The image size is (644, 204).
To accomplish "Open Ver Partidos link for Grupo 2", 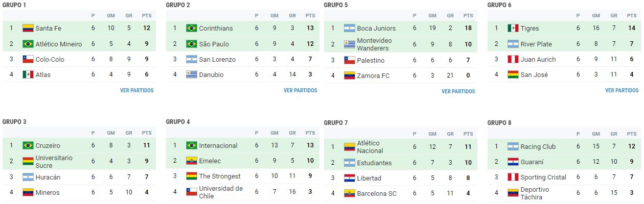I will pyautogui.click(x=300, y=91).
